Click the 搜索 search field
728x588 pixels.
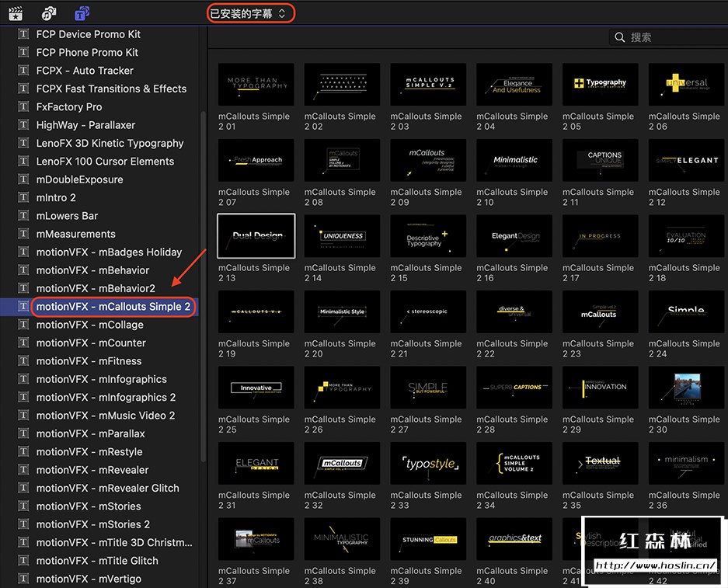[669, 37]
